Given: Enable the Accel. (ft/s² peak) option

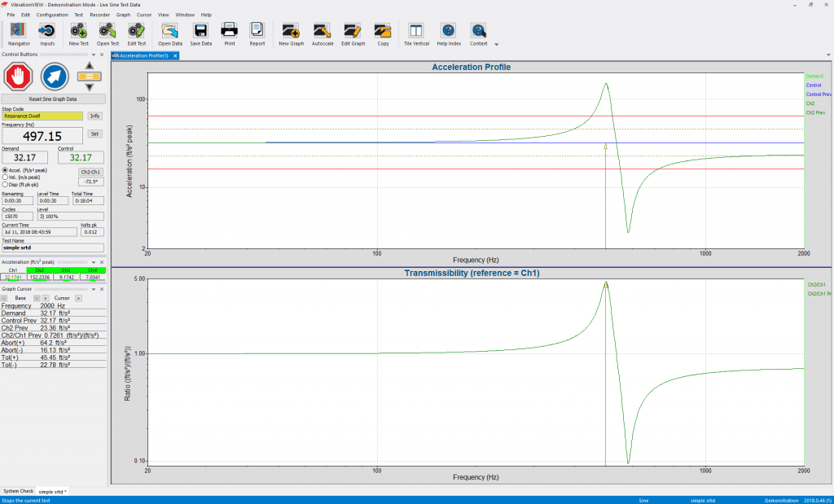Looking at the screenshot, I should (x=8, y=170).
